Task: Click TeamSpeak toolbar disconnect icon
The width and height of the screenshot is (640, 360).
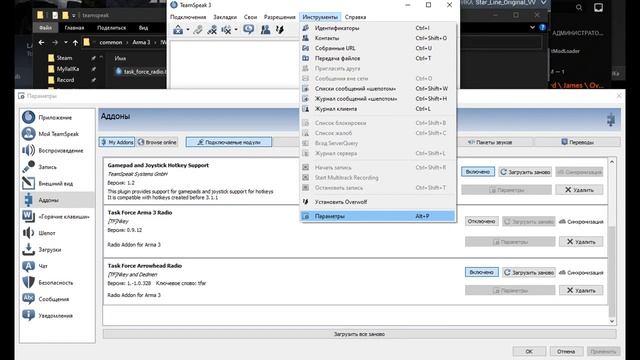Action: pos(198,29)
